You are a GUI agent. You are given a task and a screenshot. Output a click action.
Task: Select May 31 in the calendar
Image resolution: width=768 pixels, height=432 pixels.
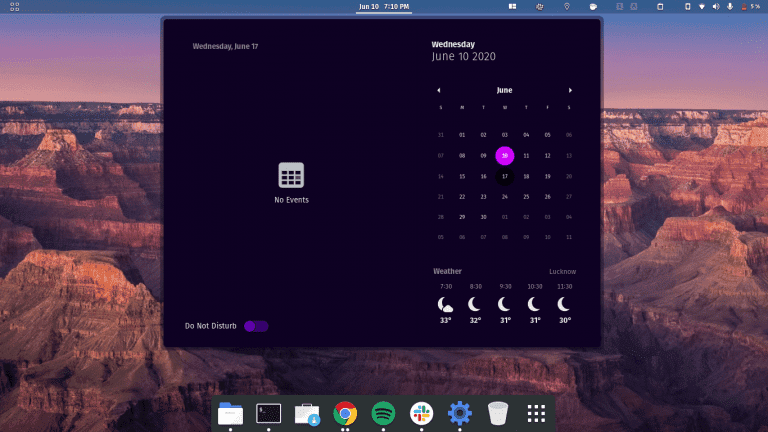click(440, 135)
